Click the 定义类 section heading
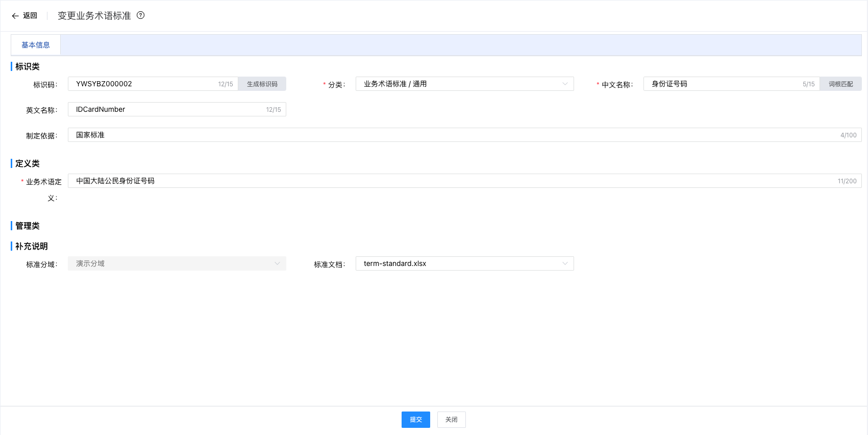 (28, 163)
